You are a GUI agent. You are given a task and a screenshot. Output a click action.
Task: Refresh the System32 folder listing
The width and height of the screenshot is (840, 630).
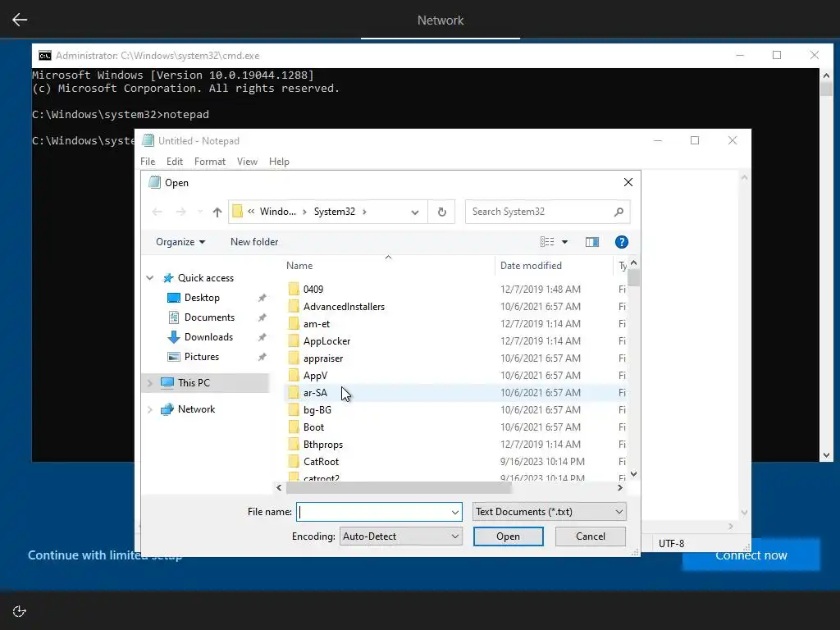tap(442, 212)
